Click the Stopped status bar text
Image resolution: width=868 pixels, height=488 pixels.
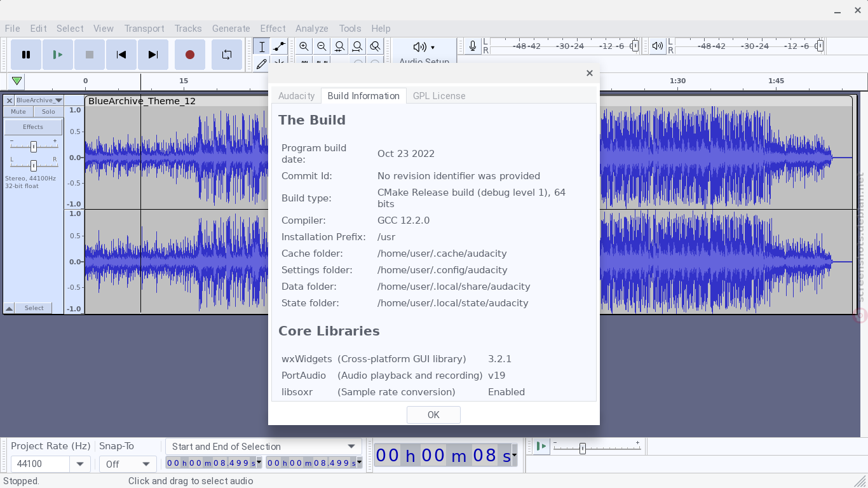21,481
